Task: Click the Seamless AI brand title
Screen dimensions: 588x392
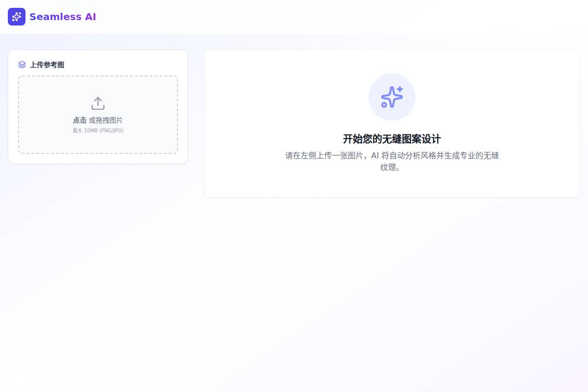Action: pyautogui.click(x=63, y=17)
